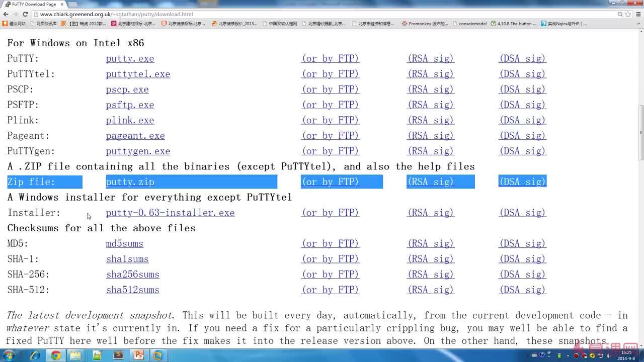Open PowerPoint from the taskbar
Image resolution: width=644 pixels, height=362 pixels.
138,355
